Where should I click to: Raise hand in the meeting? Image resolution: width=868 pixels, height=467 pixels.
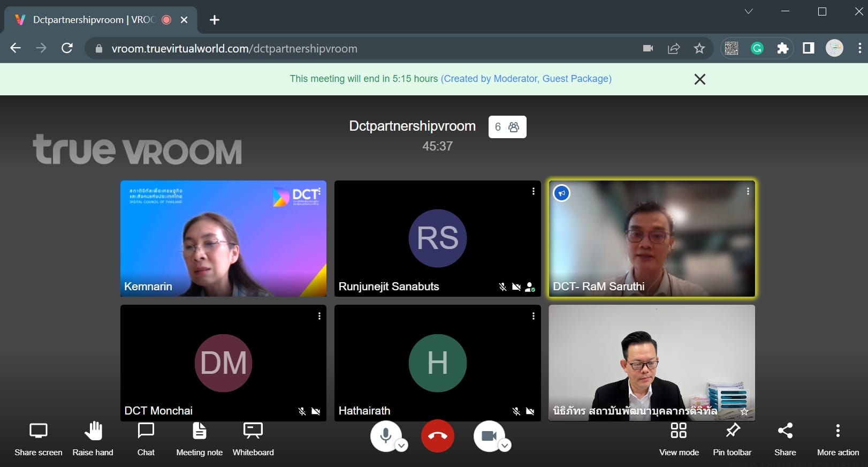pyautogui.click(x=93, y=431)
